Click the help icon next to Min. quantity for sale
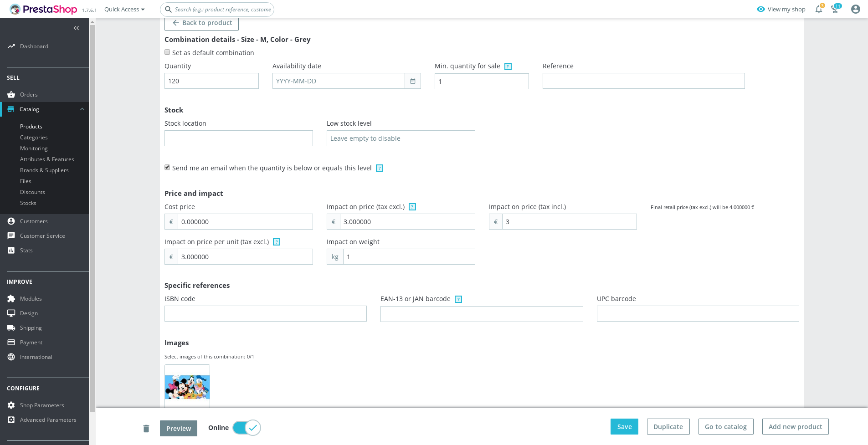This screenshot has width=868, height=445. 508,66
